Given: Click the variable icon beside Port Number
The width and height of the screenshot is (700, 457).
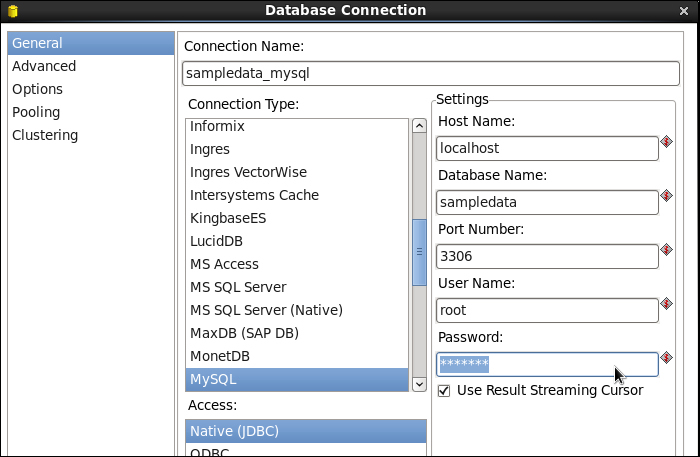Looking at the screenshot, I should [x=667, y=250].
